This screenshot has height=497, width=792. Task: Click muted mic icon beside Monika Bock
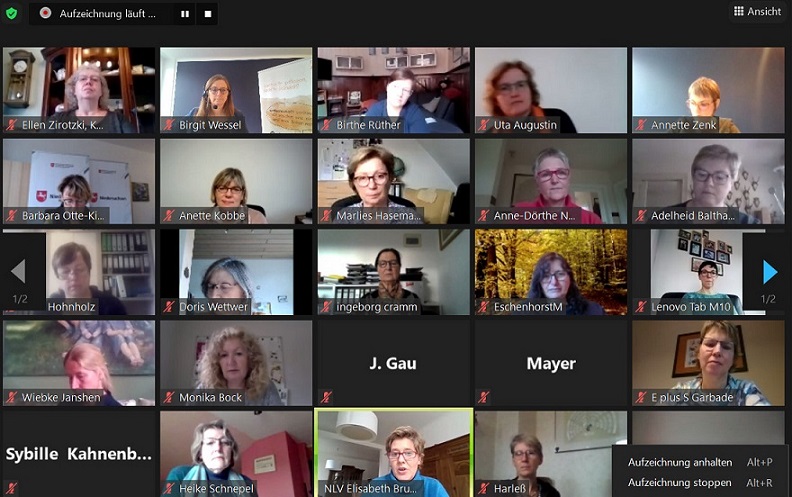click(169, 397)
